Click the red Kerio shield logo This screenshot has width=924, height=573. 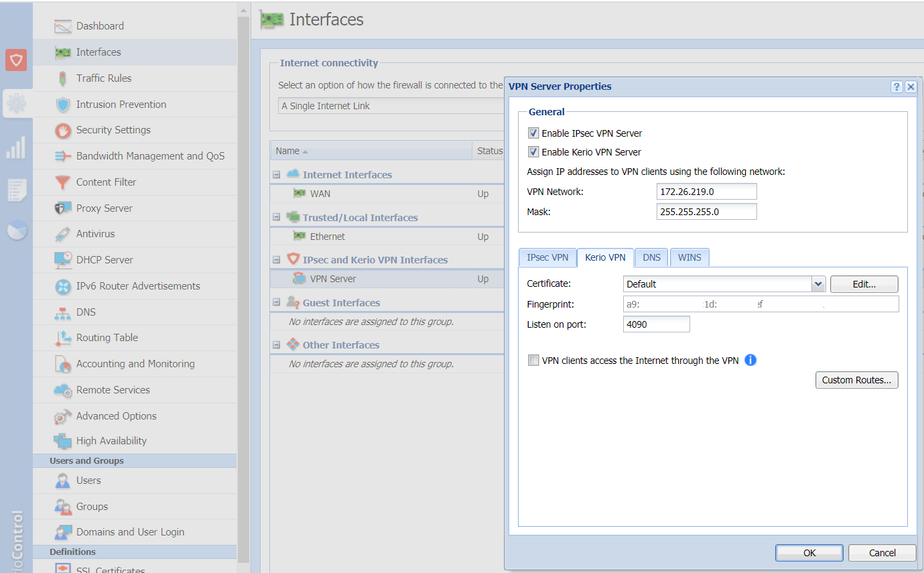[16, 60]
